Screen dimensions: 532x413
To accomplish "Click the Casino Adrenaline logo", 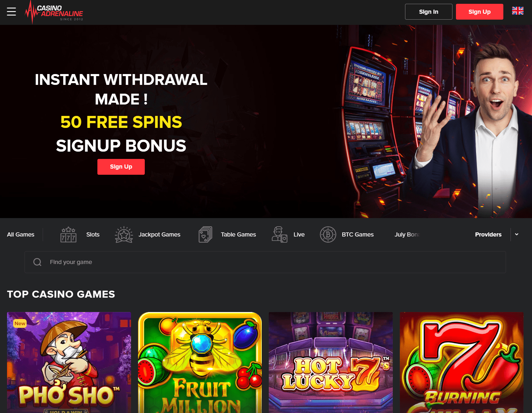I will tap(54, 12).
